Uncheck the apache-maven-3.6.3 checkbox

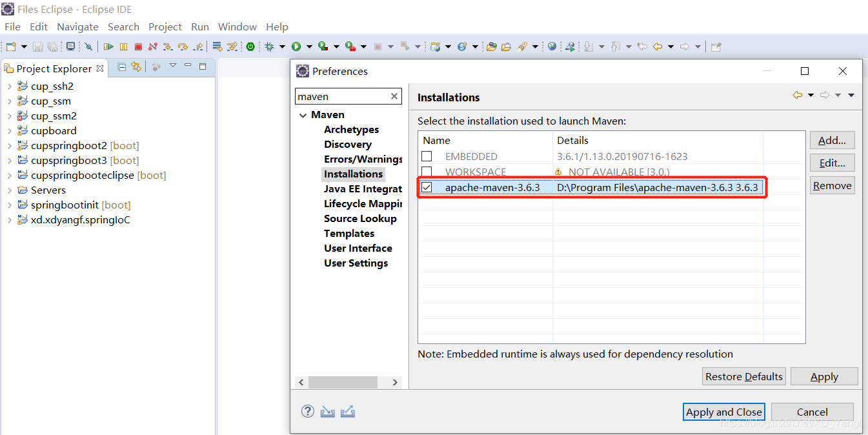pyautogui.click(x=427, y=187)
